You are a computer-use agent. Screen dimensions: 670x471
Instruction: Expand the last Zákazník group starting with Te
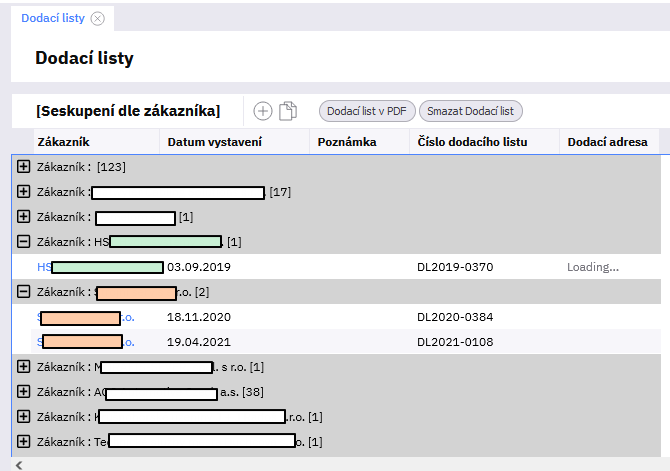click(24, 441)
